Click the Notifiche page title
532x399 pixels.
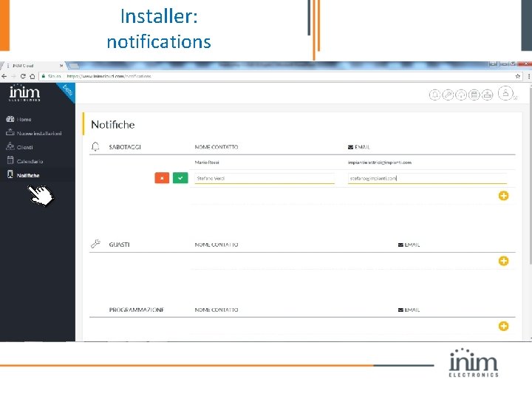(112, 125)
